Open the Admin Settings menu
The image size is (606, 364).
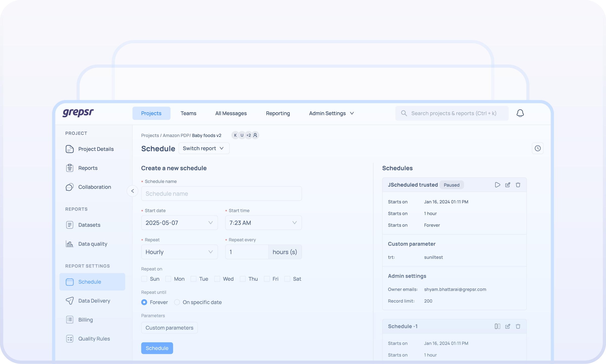click(x=331, y=113)
